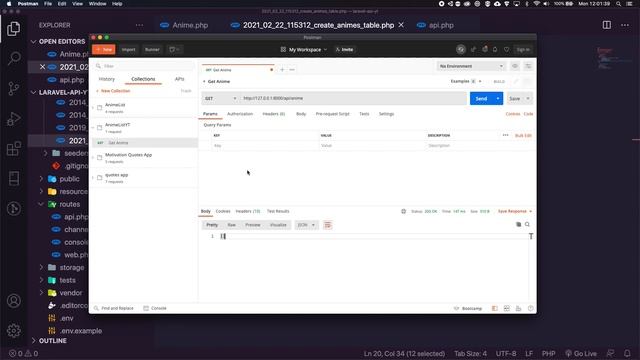This screenshot has width=640, height=360.
Task: Select the Raw response view
Action: tap(231, 225)
